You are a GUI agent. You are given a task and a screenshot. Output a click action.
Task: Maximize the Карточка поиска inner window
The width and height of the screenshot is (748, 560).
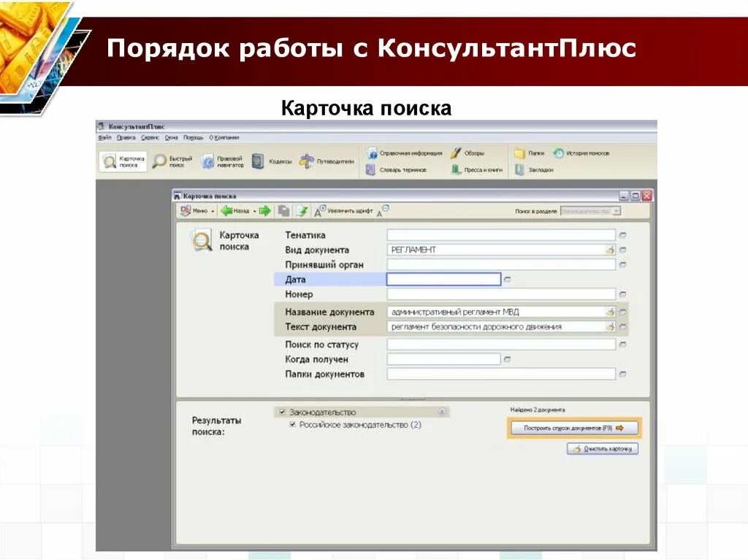tap(636, 196)
